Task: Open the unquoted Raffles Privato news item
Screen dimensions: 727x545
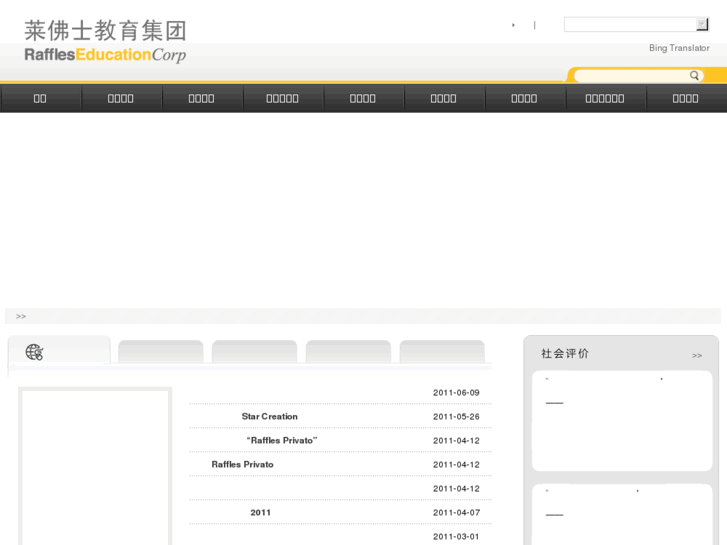Action: pos(242,464)
